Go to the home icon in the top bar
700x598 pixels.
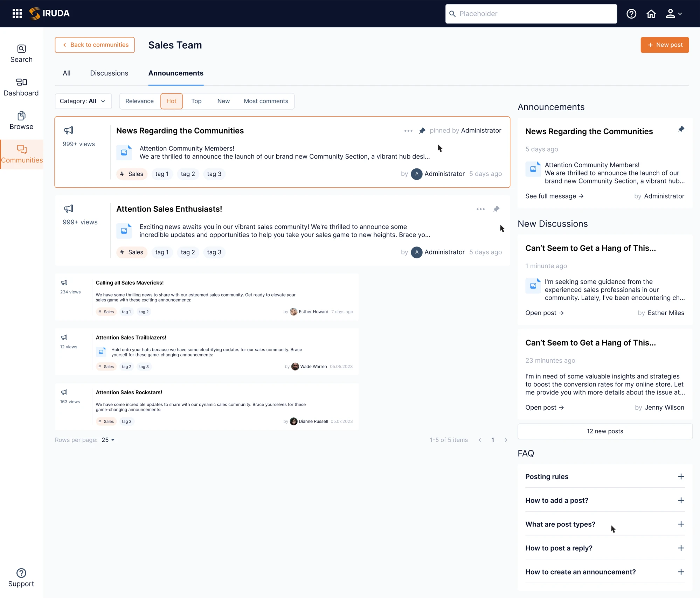tap(651, 13)
